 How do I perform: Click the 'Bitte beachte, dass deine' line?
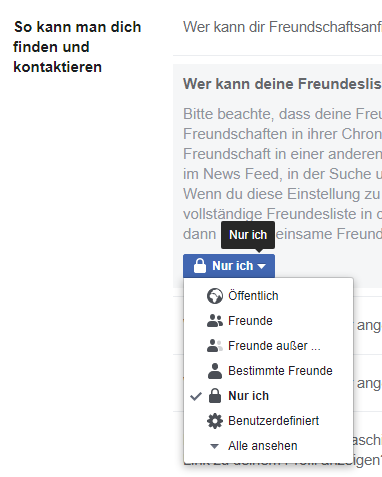pos(282,114)
